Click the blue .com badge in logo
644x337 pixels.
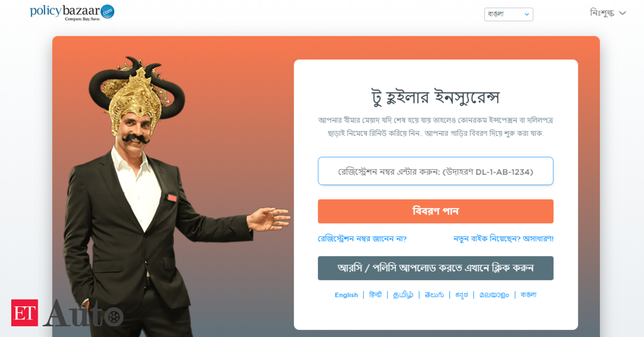pos(107,12)
